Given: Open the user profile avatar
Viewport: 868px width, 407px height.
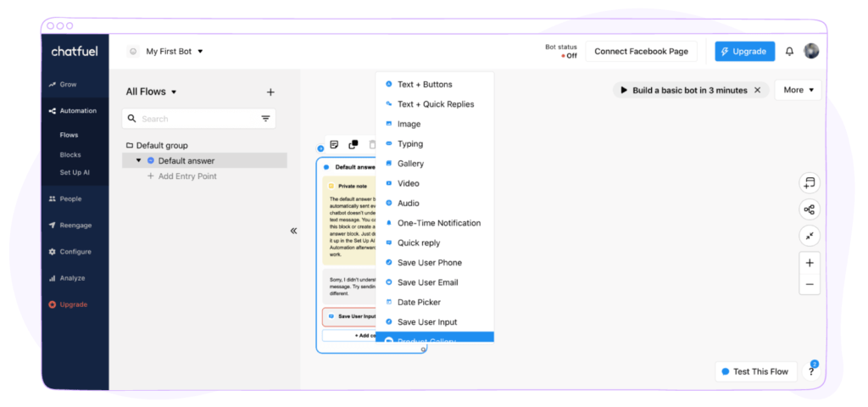Looking at the screenshot, I should [811, 51].
